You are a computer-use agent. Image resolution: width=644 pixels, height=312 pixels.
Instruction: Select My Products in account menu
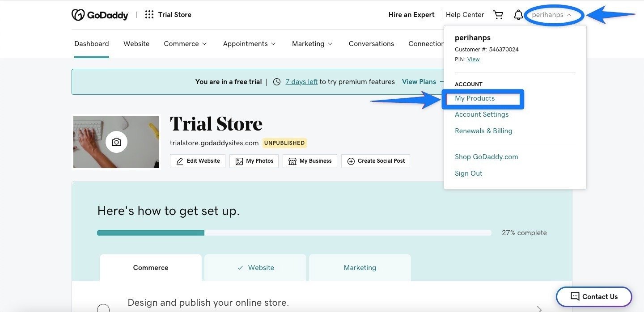(475, 98)
